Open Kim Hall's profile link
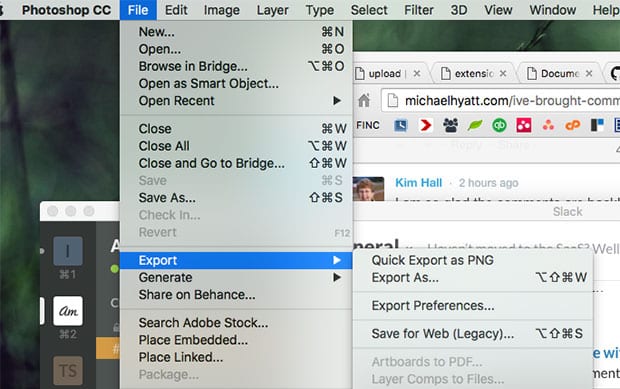 418,183
